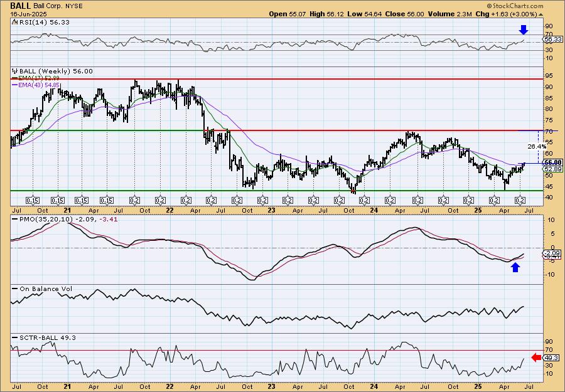The image size is (565, 392).
Task: Click the BALL ticker symbol in the header
Action: pyautogui.click(x=21, y=6)
